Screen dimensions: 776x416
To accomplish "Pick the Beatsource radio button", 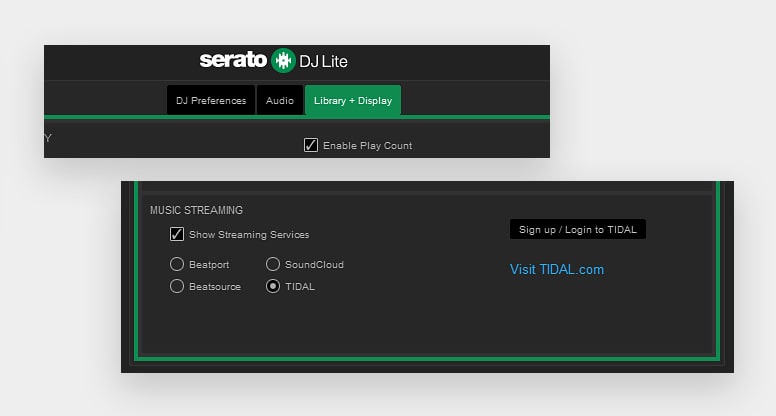I will coord(177,286).
